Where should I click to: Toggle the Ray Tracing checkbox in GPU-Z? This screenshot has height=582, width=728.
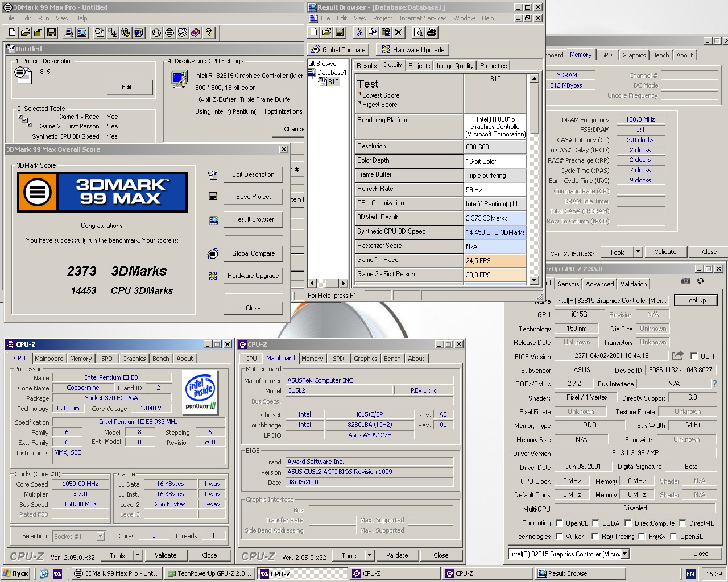(595, 537)
